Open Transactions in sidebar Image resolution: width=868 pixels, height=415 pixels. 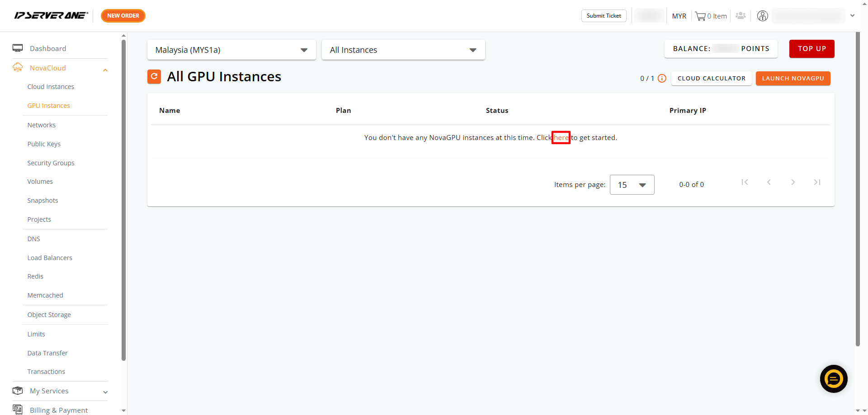[x=46, y=372]
